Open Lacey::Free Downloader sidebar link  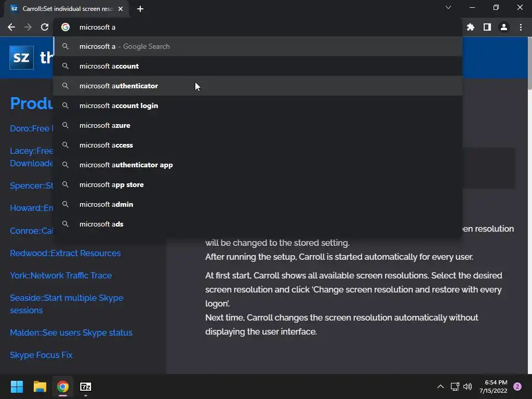pos(32,157)
